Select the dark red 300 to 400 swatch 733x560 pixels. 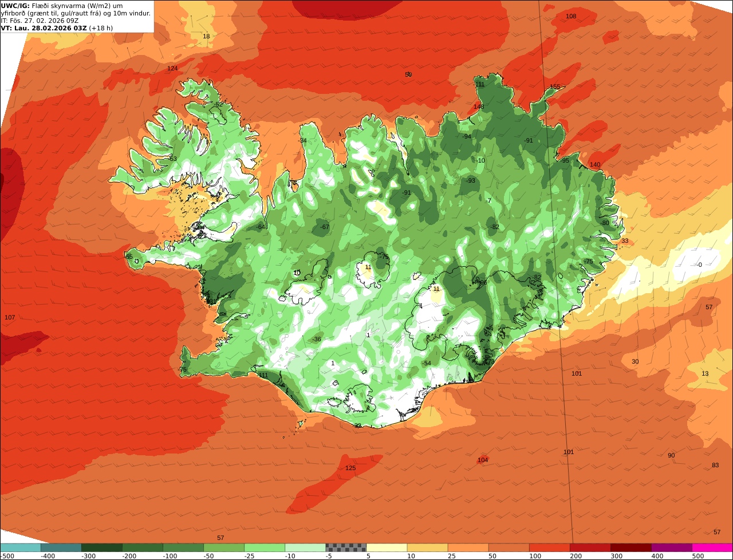(630, 547)
